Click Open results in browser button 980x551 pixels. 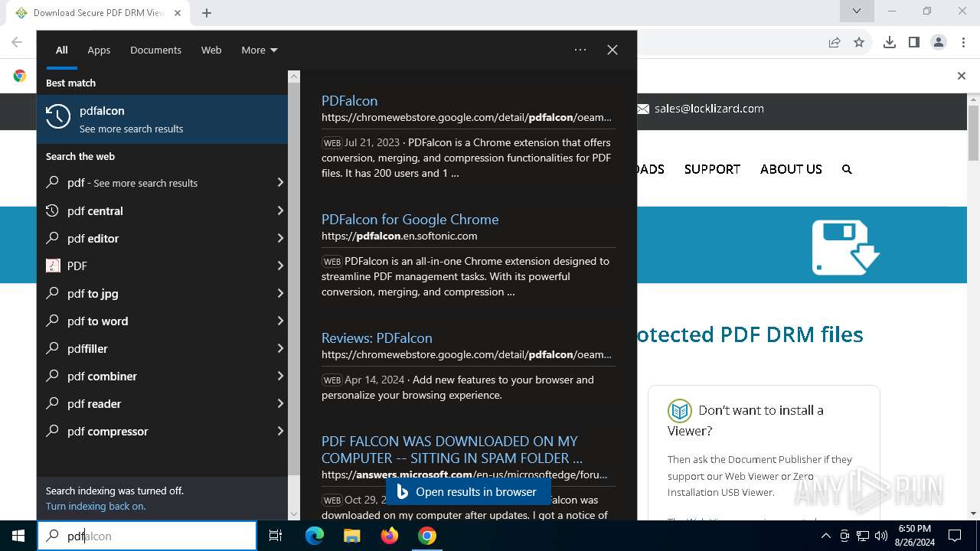[x=468, y=492]
